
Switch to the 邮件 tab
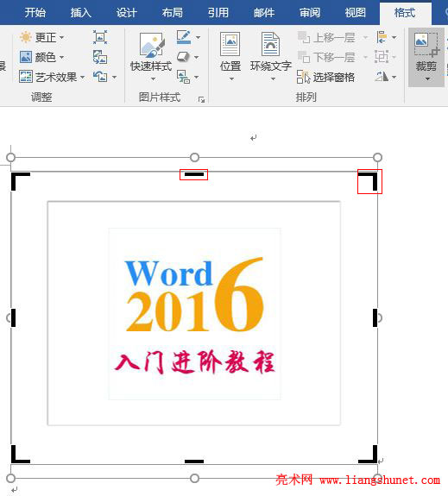(264, 12)
